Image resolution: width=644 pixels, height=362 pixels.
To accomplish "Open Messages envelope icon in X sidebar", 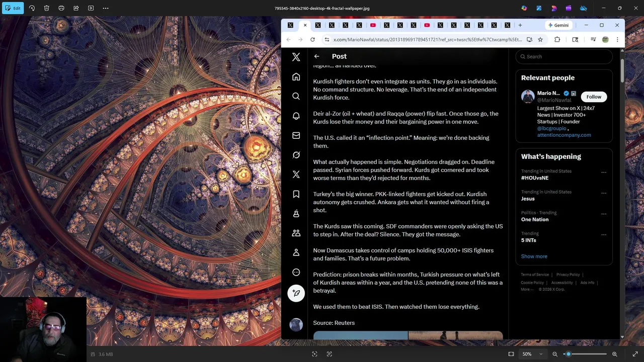I will (296, 135).
